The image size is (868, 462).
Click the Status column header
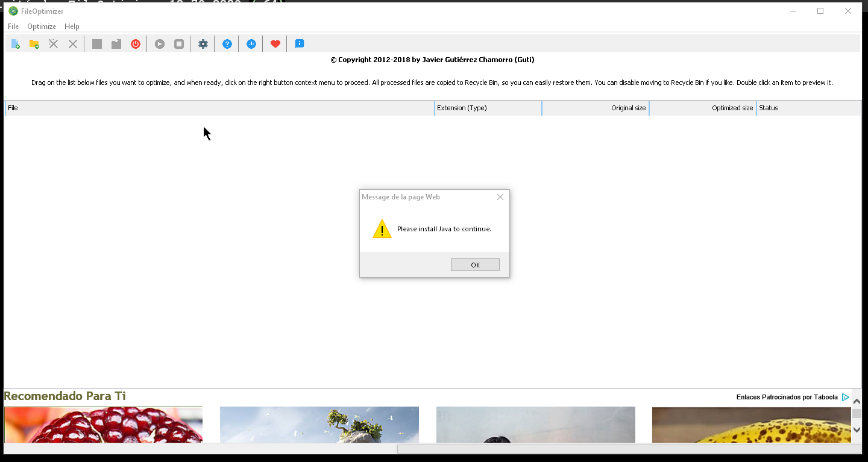click(808, 108)
